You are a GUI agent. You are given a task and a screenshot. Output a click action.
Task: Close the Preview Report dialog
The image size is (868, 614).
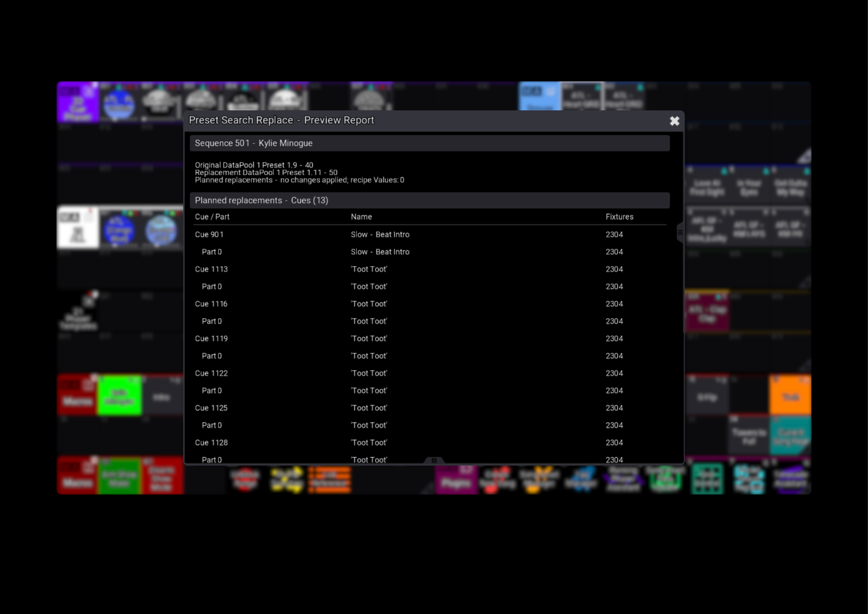674,121
